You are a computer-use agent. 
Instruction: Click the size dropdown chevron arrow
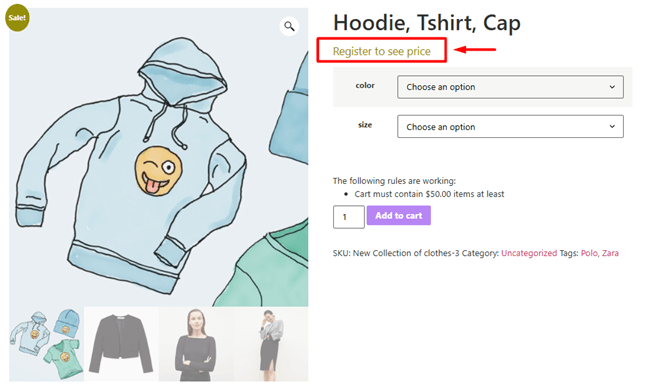coord(612,126)
